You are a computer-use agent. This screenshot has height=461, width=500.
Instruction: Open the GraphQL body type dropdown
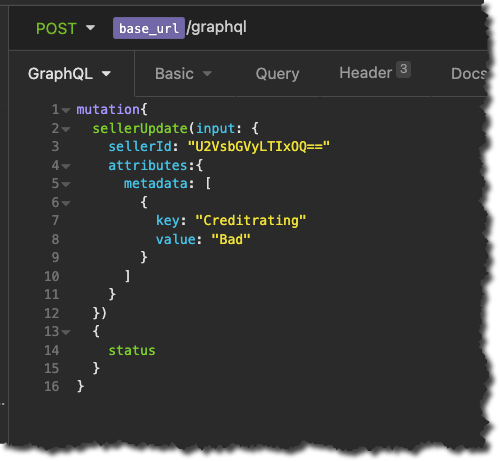point(69,74)
